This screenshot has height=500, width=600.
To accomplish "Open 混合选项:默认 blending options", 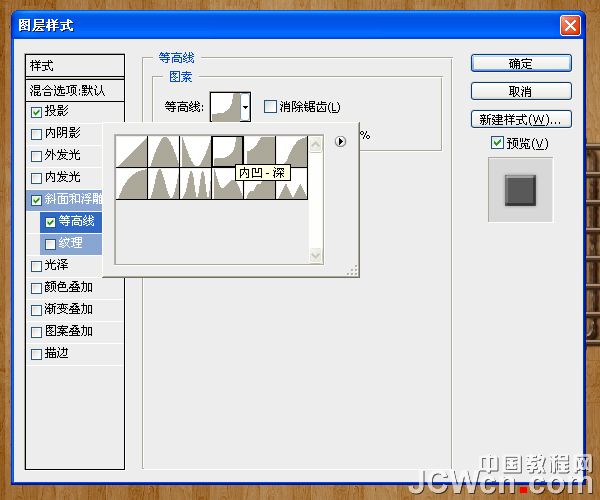I will pyautogui.click(x=75, y=91).
